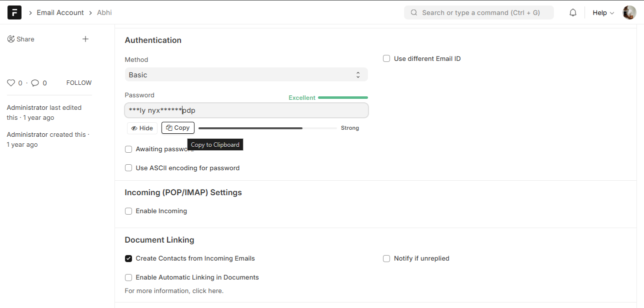Click the Share people icon

tap(11, 39)
